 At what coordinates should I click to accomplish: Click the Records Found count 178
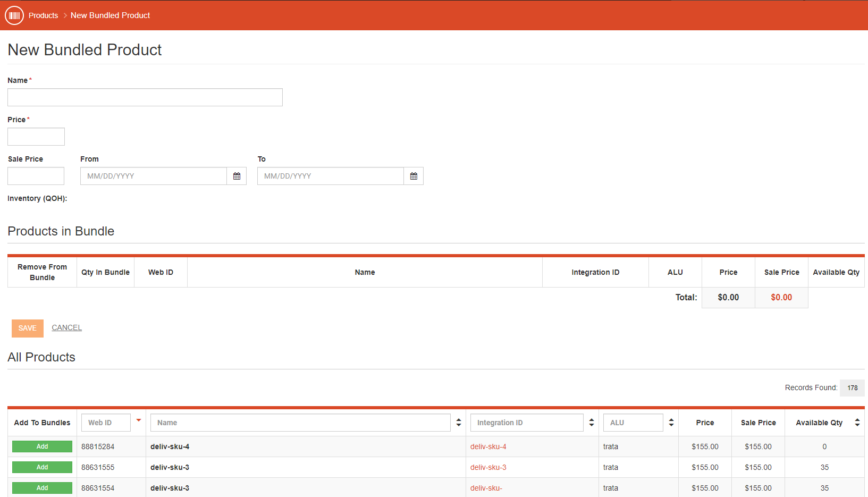[x=853, y=388]
